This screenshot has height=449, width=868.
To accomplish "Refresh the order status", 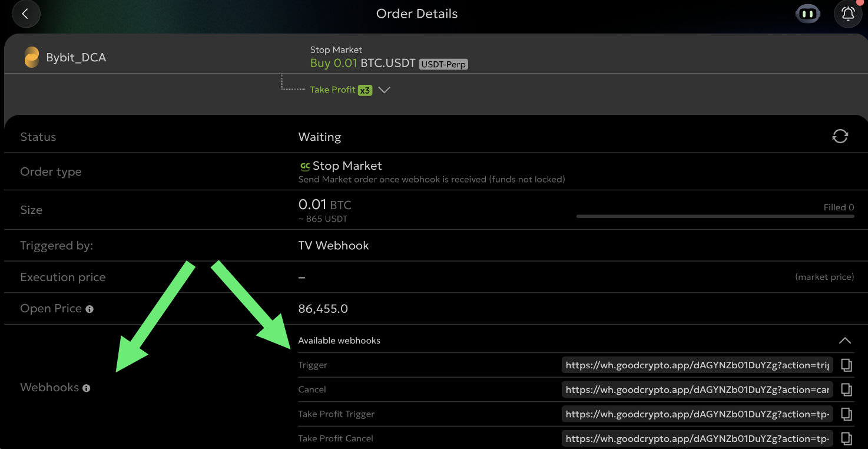I will (x=840, y=136).
